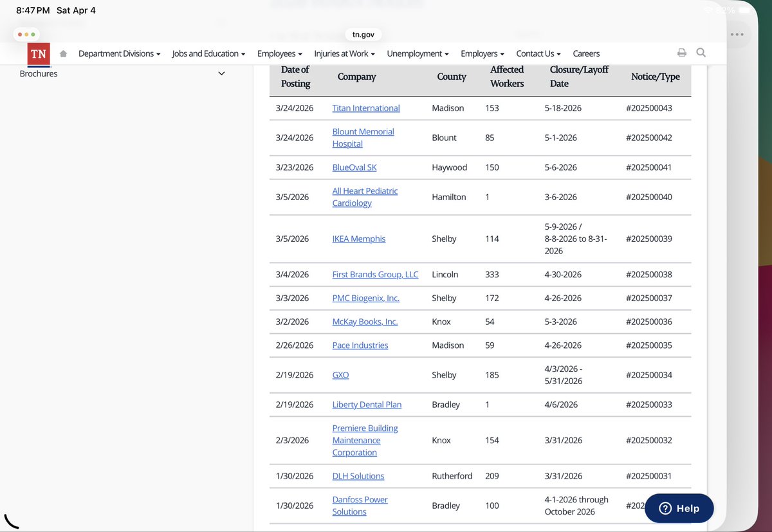772x532 pixels.
Task: Open First Brands Group, LLC link
Action: (375, 274)
